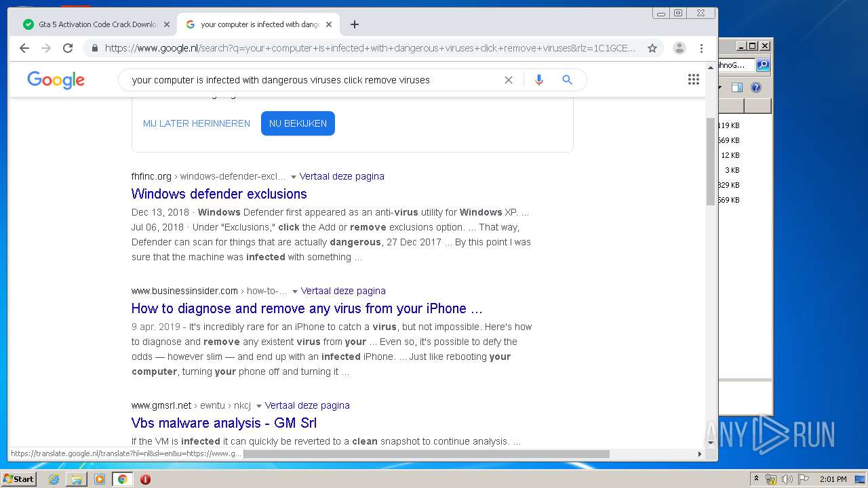This screenshot has width=868, height=488.
Task: Open 'Vbs malware analysis - GM Srl' result
Action: pyautogui.click(x=224, y=423)
